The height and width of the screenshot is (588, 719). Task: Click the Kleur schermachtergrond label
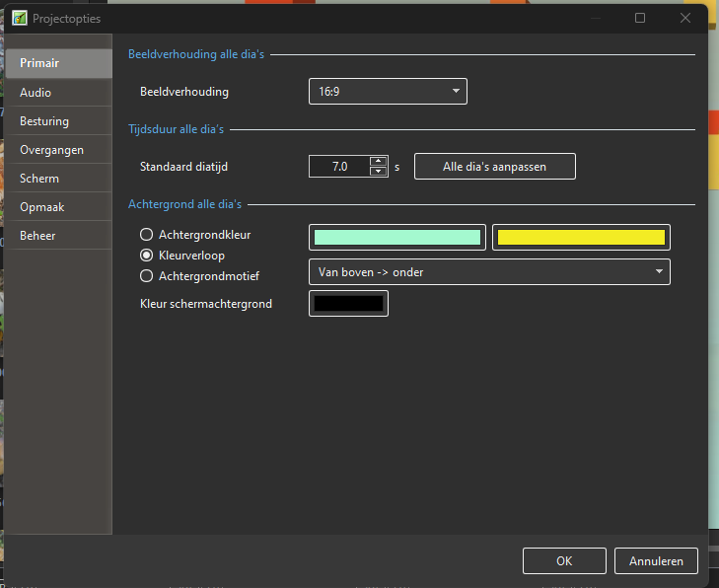point(206,304)
